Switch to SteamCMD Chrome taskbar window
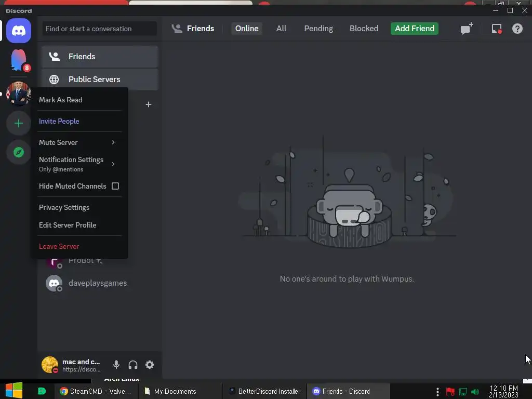Image resolution: width=532 pixels, height=399 pixels. pyautogui.click(x=96, y=392)
